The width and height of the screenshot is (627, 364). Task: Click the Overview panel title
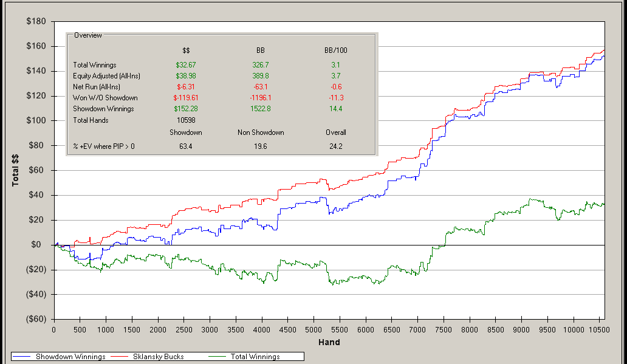[x=88, y=35]
